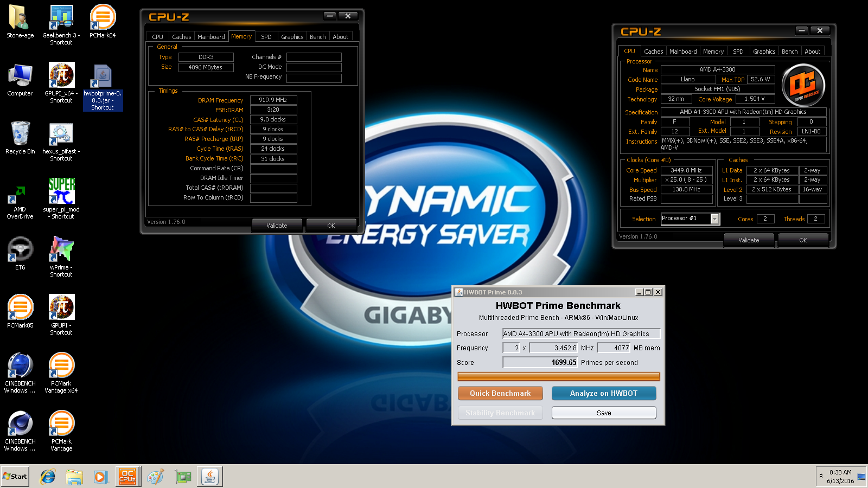The width and height of the screenshot is (868, 488).
Task: Open Bench tab in left CPU-Z
Action: (x=318, y=37)
